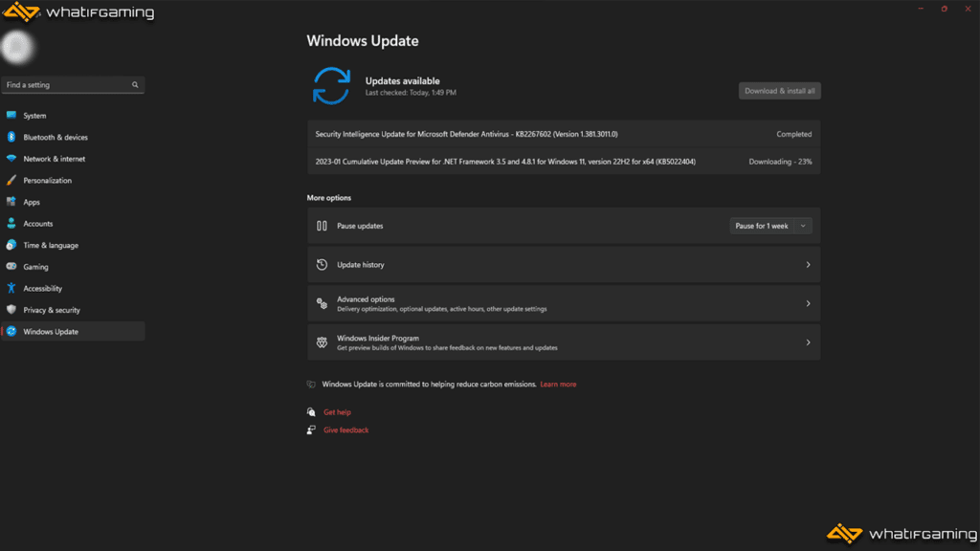Image resolution: width=980 pixels, height=551 pixels.
Task: Open Time & language settings
Action: tap(51, 246)
